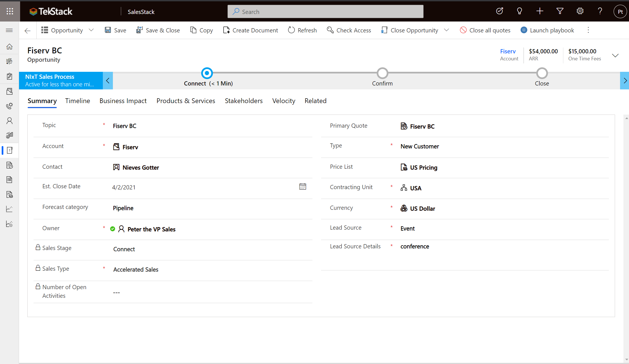Switch to the Products & Services tab
Viewport: 629px width, 364px height.
pyautogui.click(x=186, y=101)
